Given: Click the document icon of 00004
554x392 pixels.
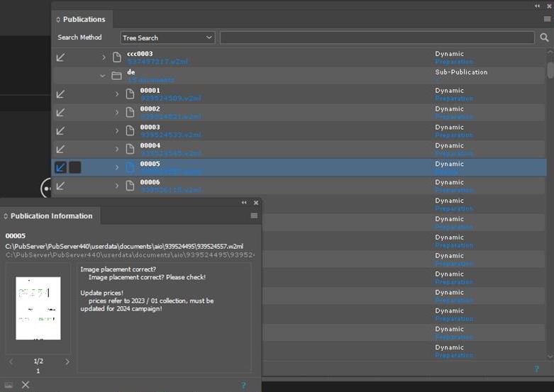Looking at the screenshot, I should point(130,149).
